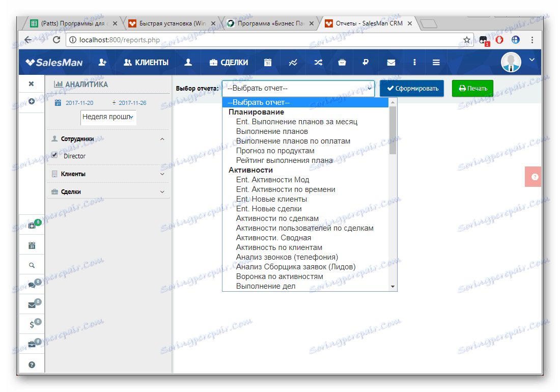Screen dimensions: 560x392
Task: Select 'Рейтинг выполнения плана' report
Action: click(x=305, y=160)
